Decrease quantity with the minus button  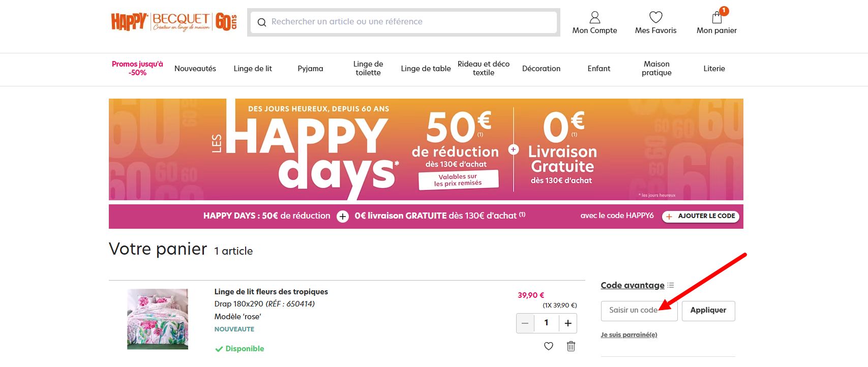click(x=525, y=323)
